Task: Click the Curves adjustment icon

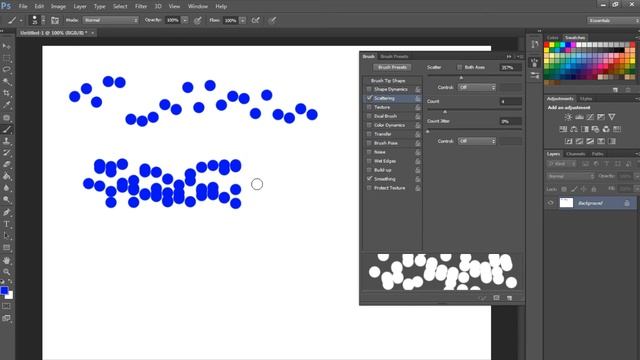Action: 590,117
